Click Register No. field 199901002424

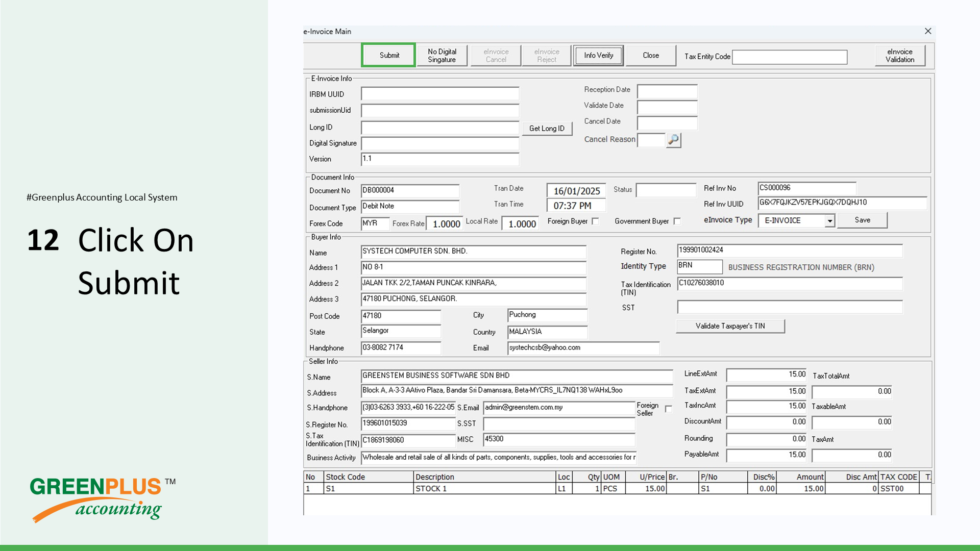(790, 251)
